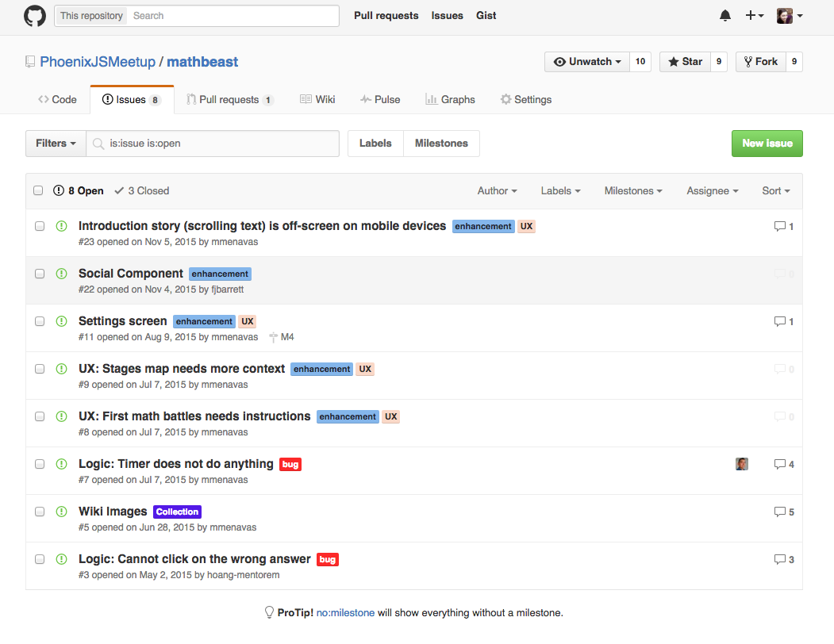
Task: Open the Sort dropdown
Action: [x=776, y=191]
